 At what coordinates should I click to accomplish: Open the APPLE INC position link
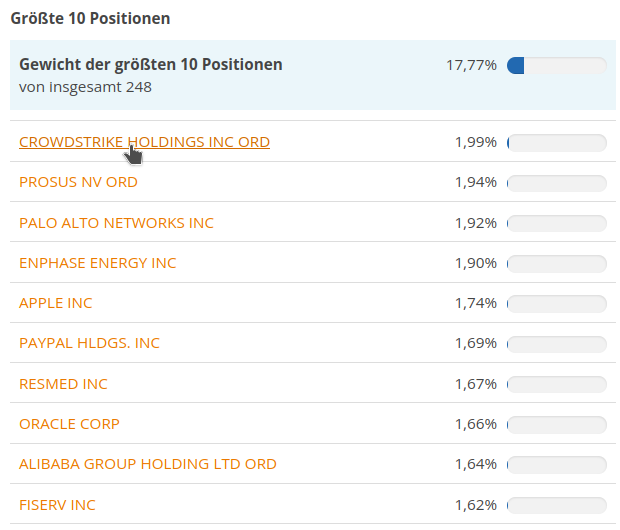pyautogui.click(x=55, y=303)
